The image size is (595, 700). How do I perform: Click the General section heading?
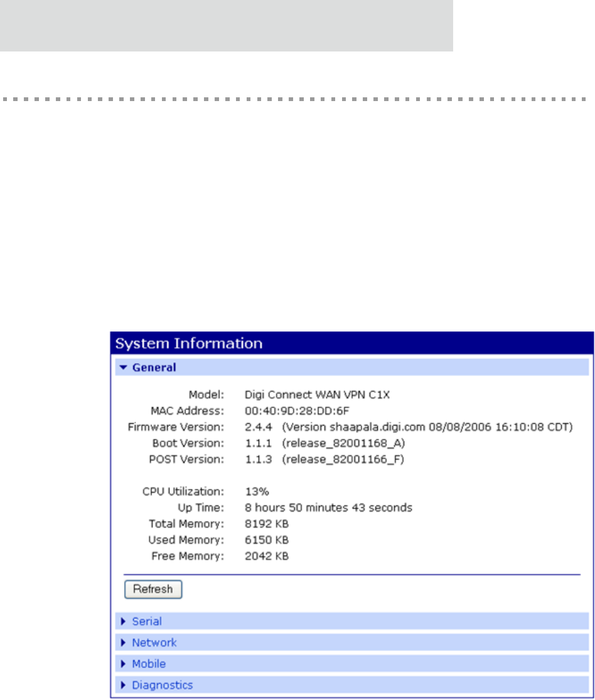(x=154, y=367)
